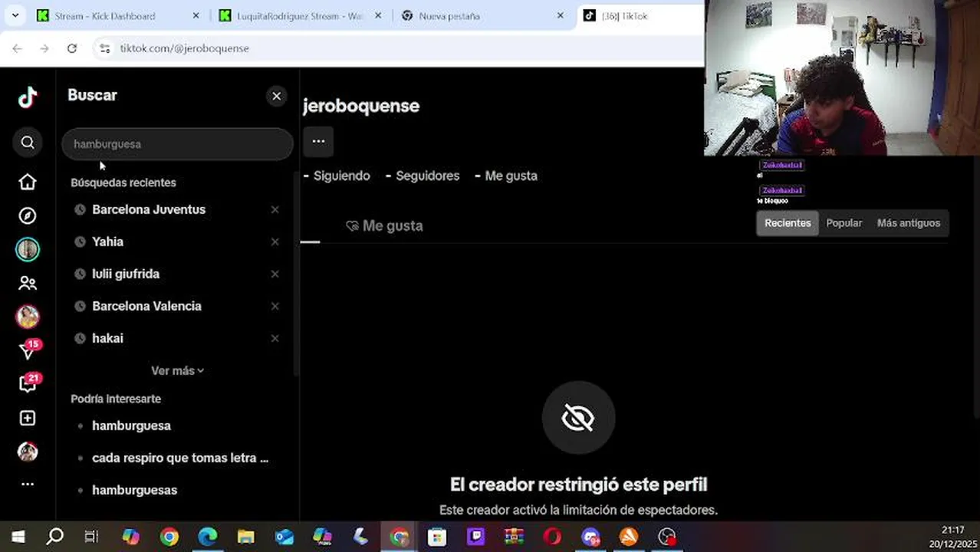The width and height of the screenshot is (980, 552).
Task: Open Outlook from taskbar
Action: tap(284, 537)
